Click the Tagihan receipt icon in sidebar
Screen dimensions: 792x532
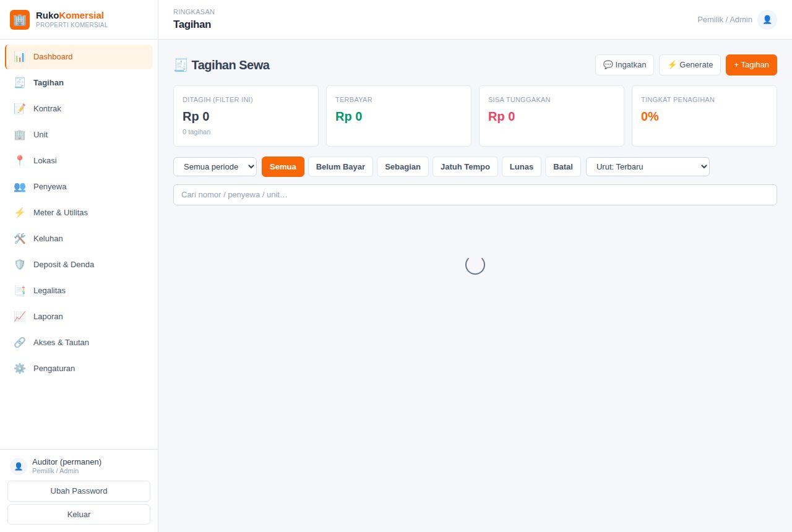point(20,83)
